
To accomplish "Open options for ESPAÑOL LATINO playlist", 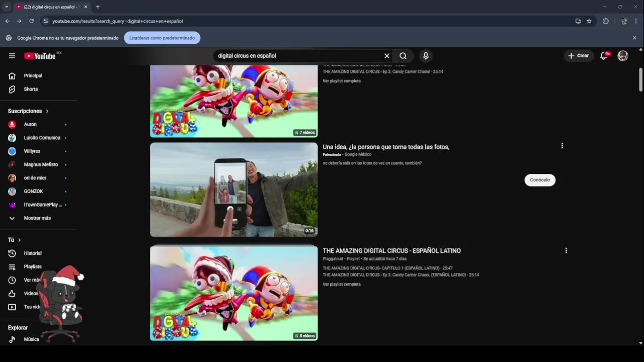I will [566, 250].
